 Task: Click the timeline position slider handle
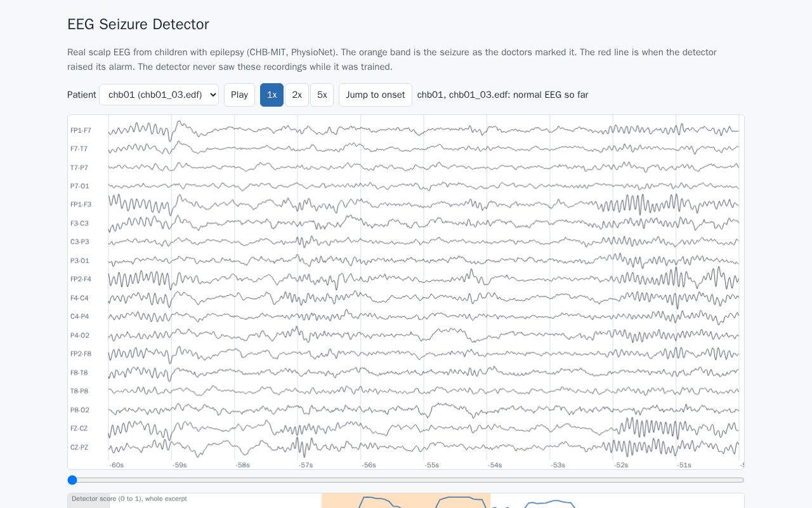click(72, 480)
